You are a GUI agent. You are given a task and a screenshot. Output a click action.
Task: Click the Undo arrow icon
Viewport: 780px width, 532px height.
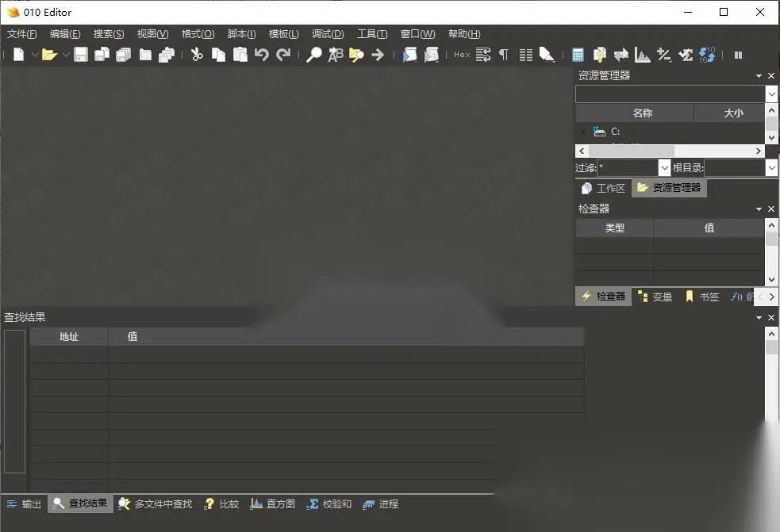tap(261, 54)
